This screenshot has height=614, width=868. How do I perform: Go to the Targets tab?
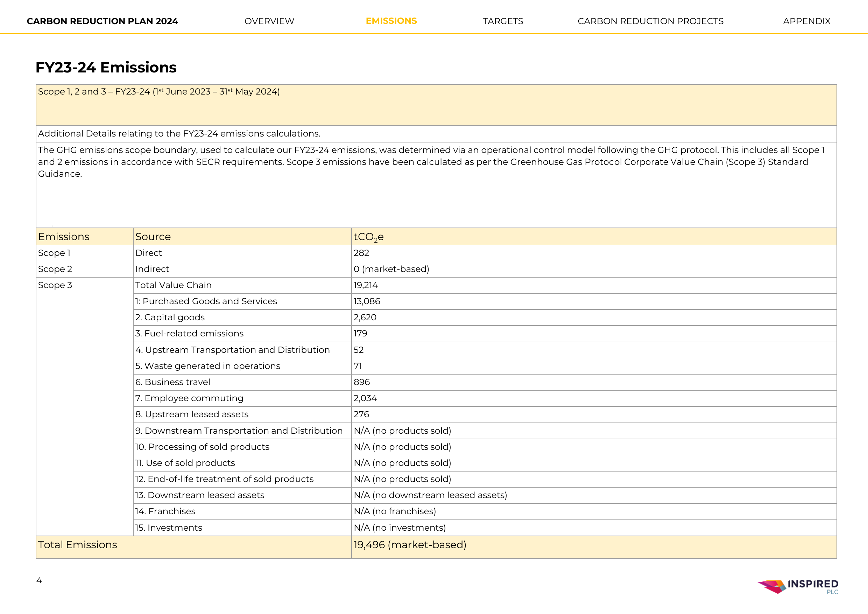click(503, 21)
